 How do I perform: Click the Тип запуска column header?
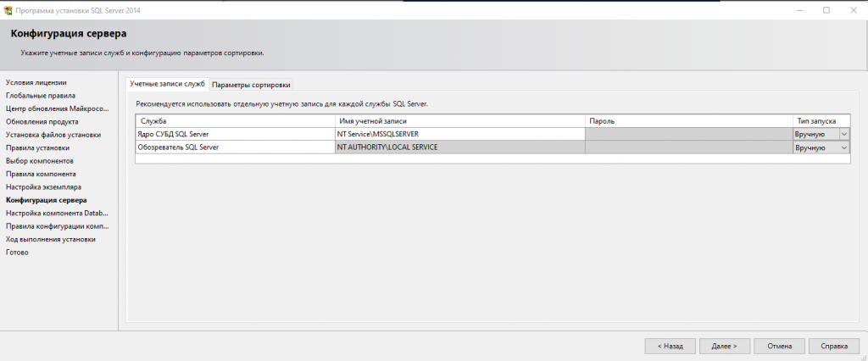click(x=821, y=120)
